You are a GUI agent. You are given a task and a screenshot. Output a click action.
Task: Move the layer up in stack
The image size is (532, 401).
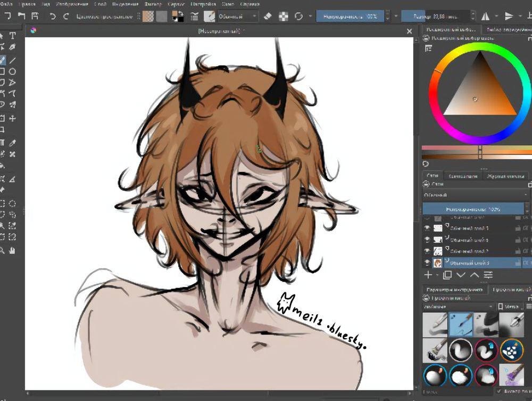click(475, 275)
